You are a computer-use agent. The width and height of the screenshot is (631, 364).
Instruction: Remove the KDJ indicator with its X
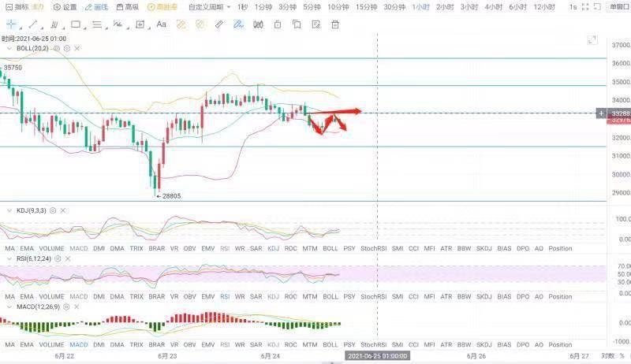click(x=62, y=211)
